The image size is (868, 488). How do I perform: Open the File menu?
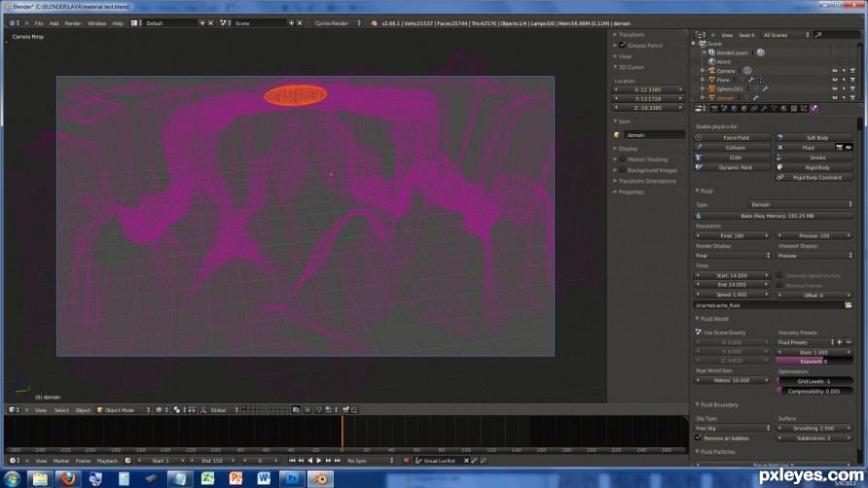(x=39, y=23)
